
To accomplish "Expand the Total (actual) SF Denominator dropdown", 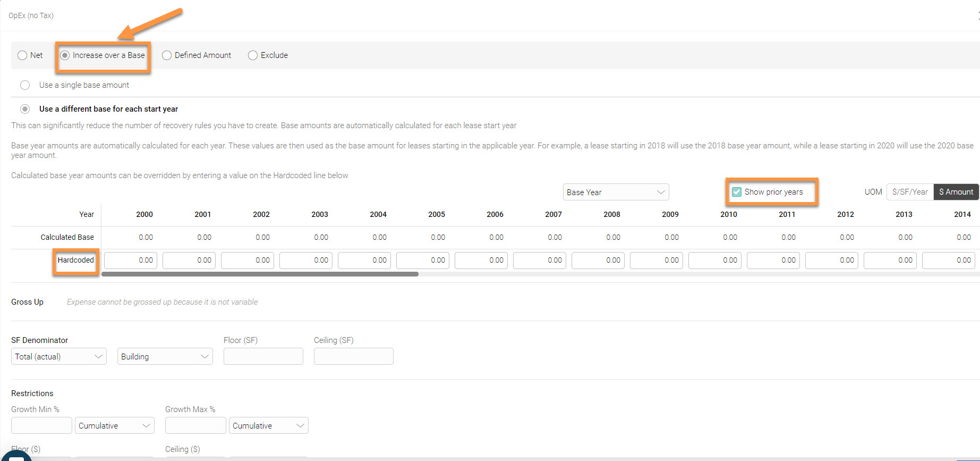I will 58,356.
